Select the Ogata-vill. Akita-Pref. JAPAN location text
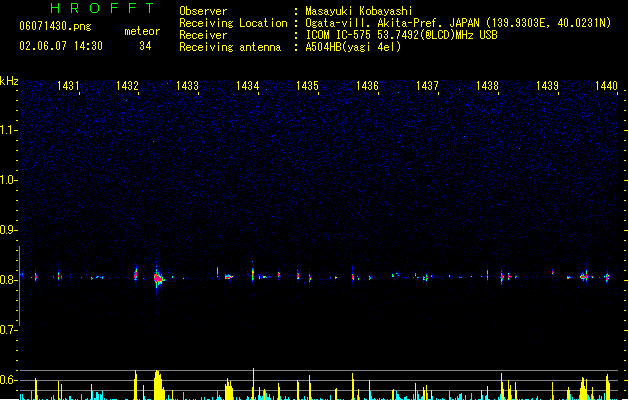 pyautogui.click(x=458, y=23)
